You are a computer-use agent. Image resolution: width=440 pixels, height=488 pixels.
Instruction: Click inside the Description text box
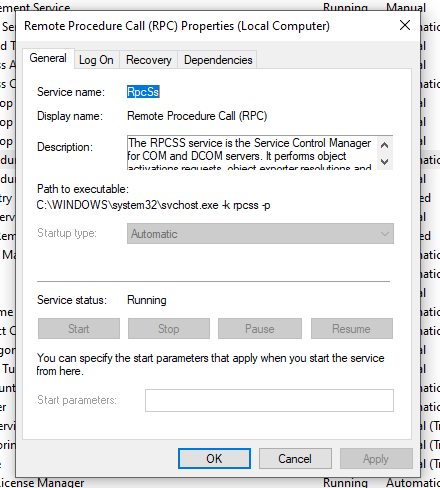(252, 153)
